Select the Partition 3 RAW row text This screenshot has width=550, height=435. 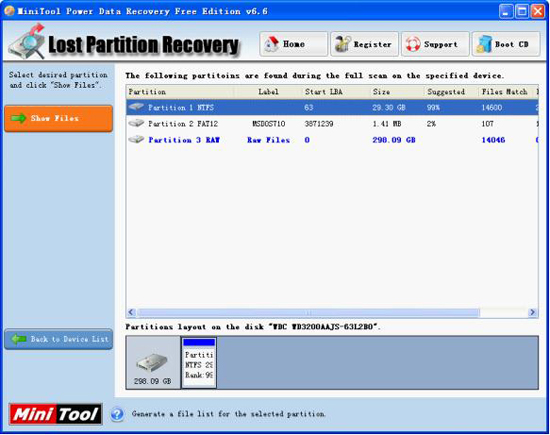pos(184,140)
